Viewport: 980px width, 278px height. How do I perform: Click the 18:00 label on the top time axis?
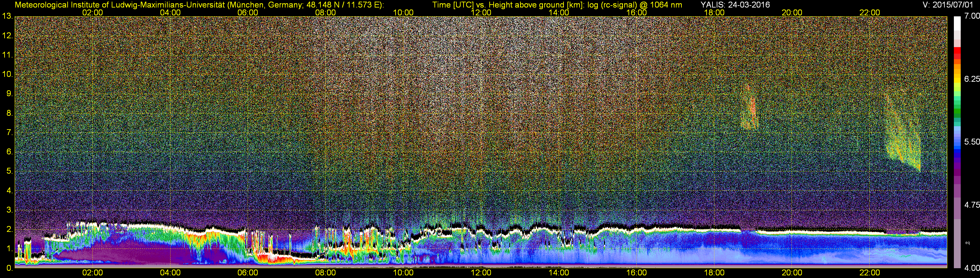click(x=714, y=12)
